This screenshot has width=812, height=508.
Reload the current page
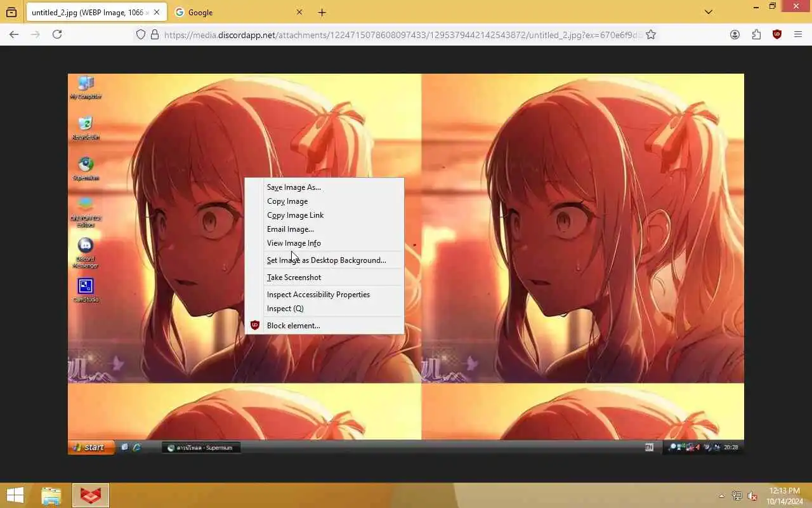point(57,34)
